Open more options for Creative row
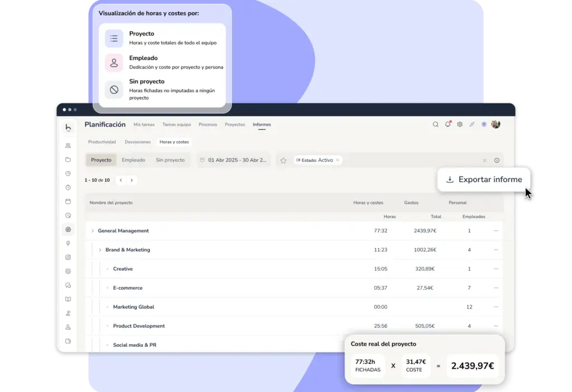The width and height of the screenshot is (572, 392). (x=496, y=269)
